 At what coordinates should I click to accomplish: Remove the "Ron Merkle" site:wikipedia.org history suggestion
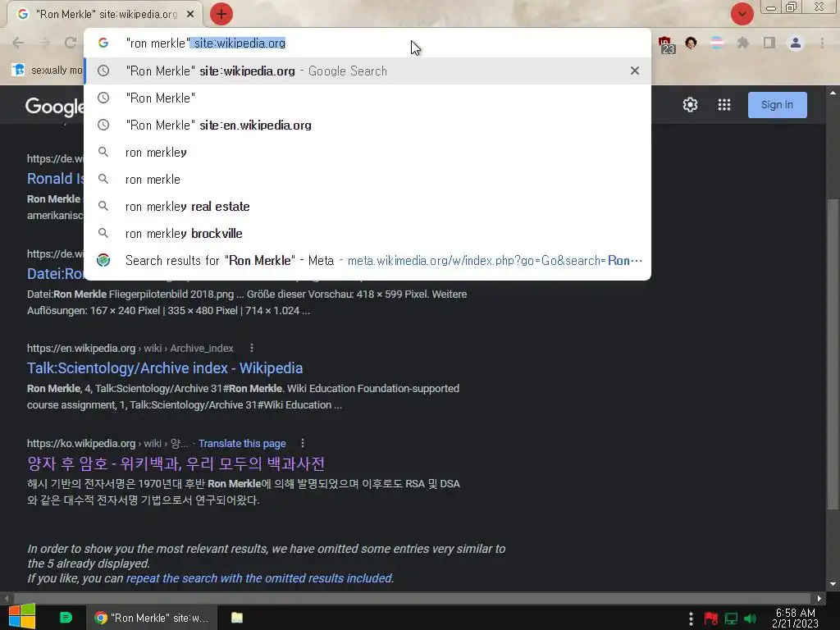(x=635, y=71)
